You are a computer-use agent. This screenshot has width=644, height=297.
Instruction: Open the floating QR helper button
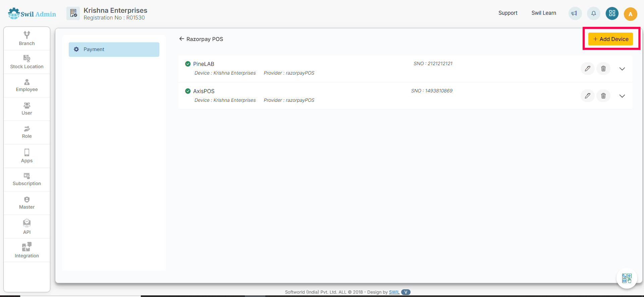[x=627, y=278]
